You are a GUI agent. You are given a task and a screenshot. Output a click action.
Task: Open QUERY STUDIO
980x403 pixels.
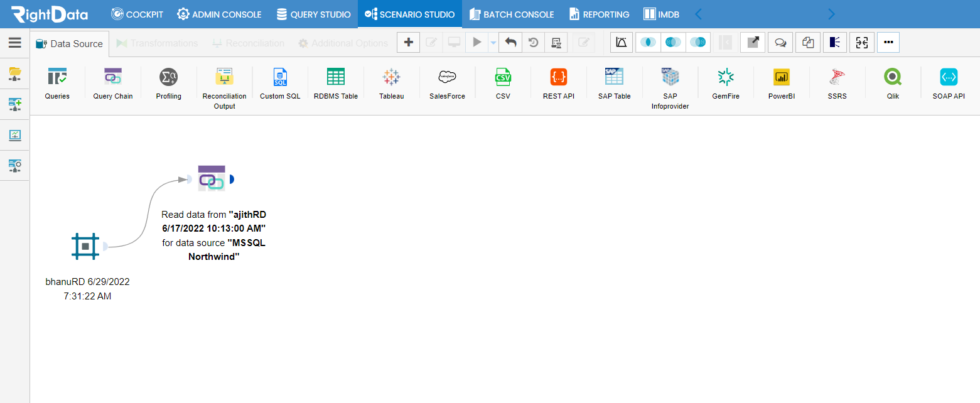(313, 14)
